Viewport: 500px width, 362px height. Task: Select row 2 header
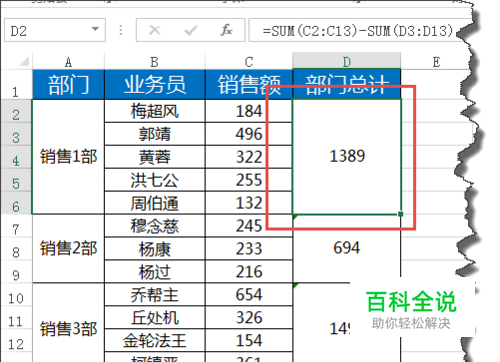click(x=16, y=111)
